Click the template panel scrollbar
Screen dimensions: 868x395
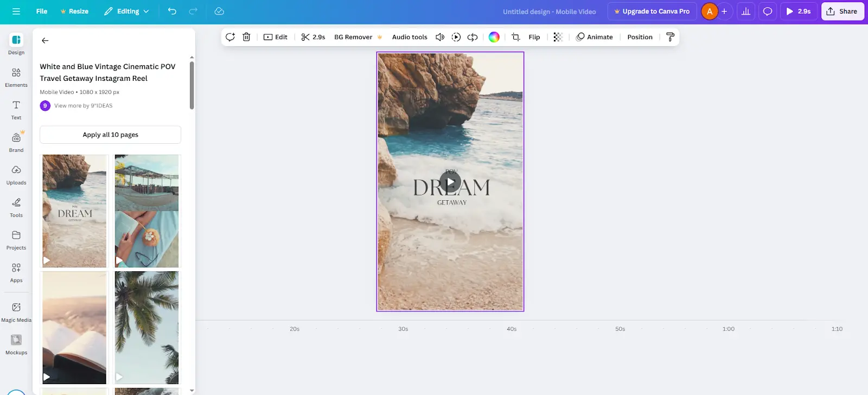click(192, 85)
